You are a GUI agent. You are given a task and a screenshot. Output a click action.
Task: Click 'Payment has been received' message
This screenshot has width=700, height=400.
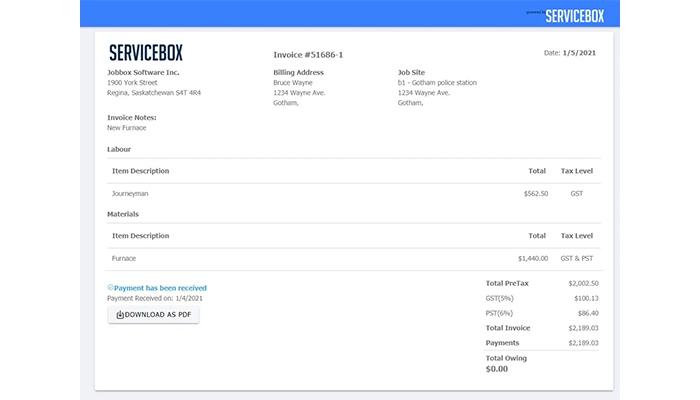(160, 288)
